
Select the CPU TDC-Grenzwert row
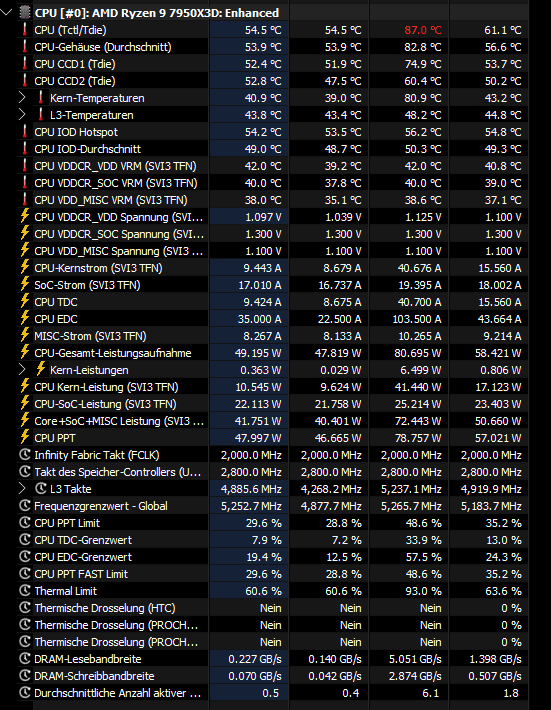(x=273, y=540)
